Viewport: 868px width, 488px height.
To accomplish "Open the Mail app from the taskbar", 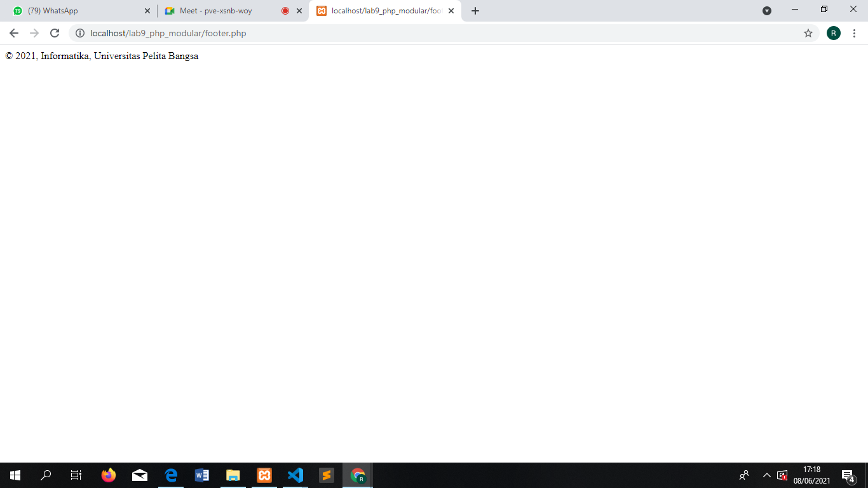I will click(139, 475).
